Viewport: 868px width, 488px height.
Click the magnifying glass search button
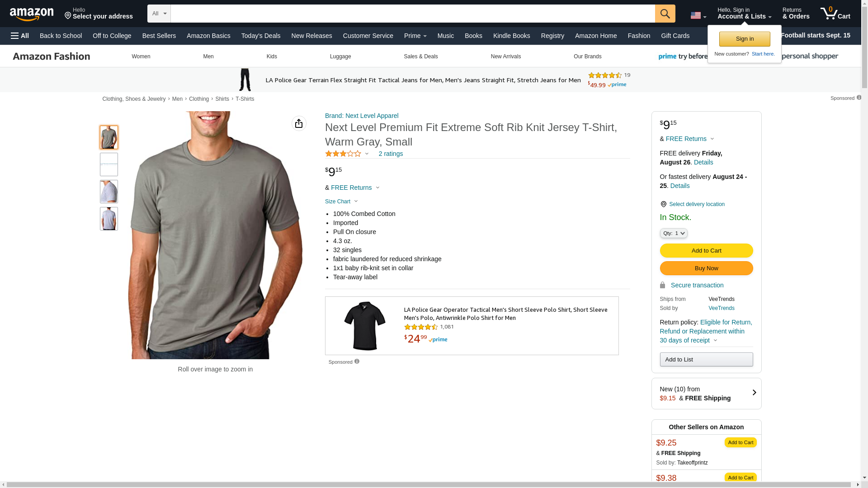(665, 14)
